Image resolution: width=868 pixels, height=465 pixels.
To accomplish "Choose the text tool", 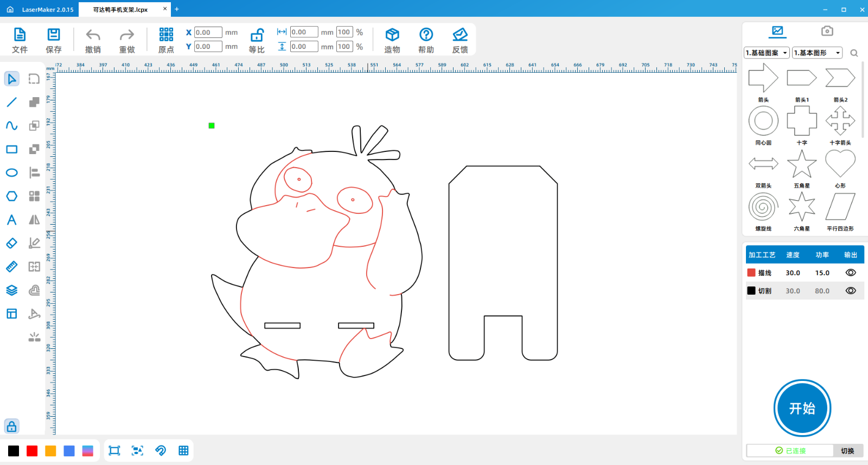I will 11,220.
